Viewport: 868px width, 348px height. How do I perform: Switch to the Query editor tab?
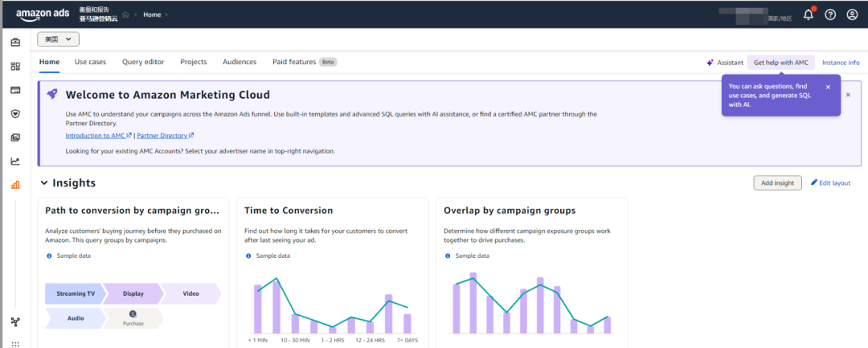point(143,62)
